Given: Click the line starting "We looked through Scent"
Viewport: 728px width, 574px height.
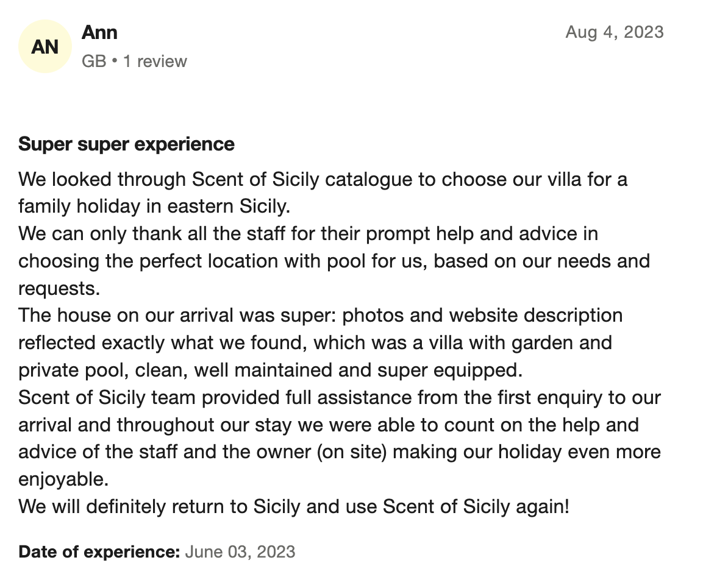Looking at the screenshot, I should (x=323, y=180).
